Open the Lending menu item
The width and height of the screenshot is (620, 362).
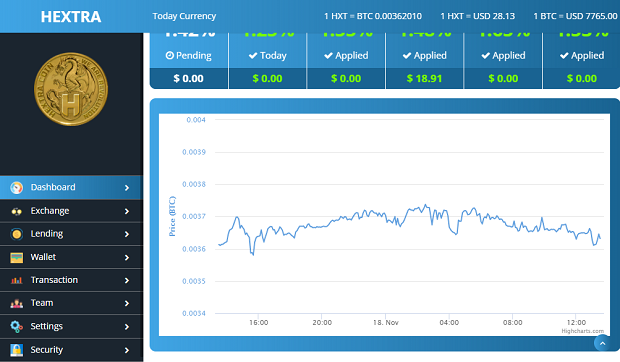[x=71, y=234]
